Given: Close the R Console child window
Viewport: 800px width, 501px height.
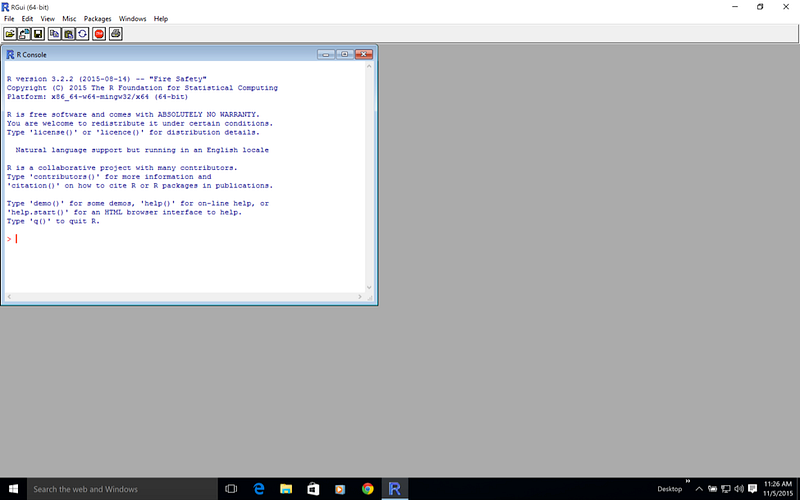Looking at the screenshot, I should pyautogui.click(x=364, y=54).
